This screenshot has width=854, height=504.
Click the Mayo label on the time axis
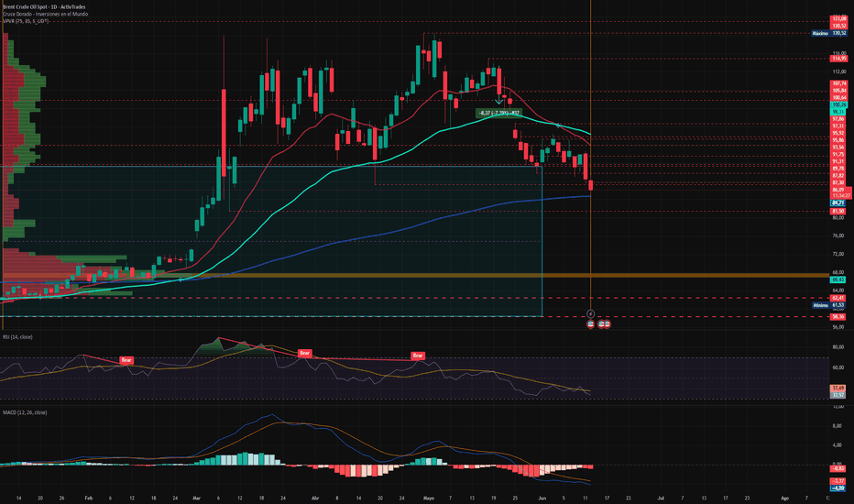pos(429,498)
